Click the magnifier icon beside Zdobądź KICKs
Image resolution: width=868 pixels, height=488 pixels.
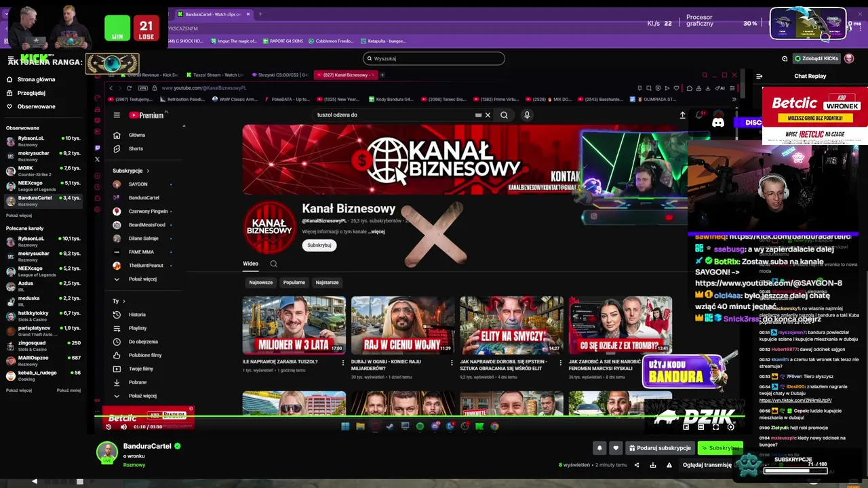785,58
